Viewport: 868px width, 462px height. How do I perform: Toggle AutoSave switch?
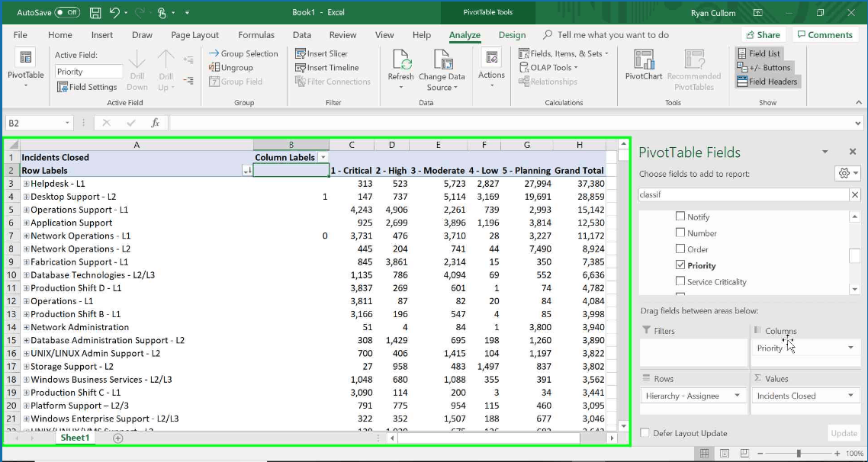click(67, 12)
